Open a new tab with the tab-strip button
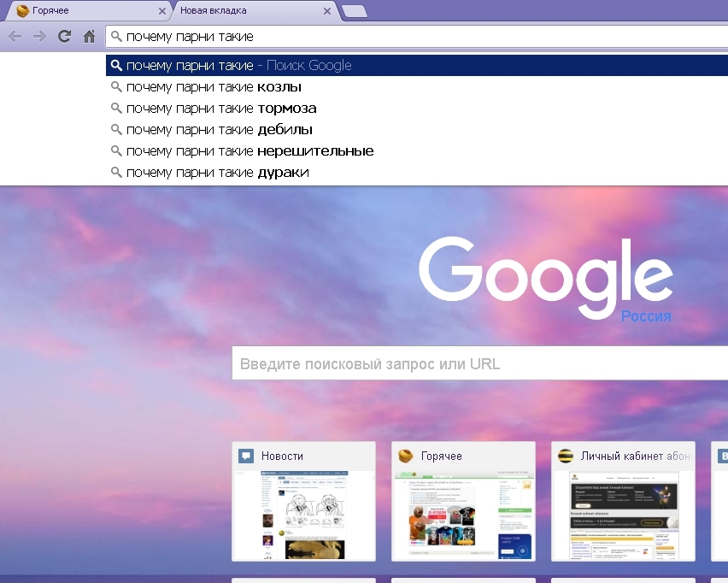 coord(355,11)
